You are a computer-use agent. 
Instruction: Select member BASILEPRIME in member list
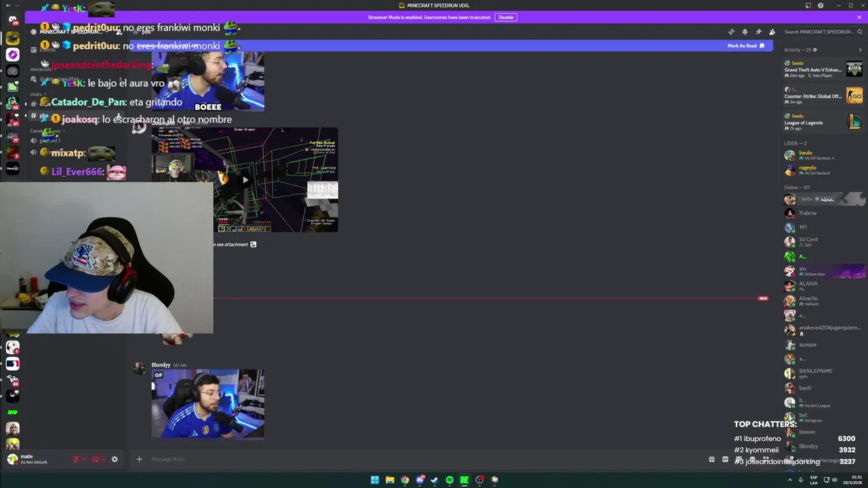click(823, 373)
